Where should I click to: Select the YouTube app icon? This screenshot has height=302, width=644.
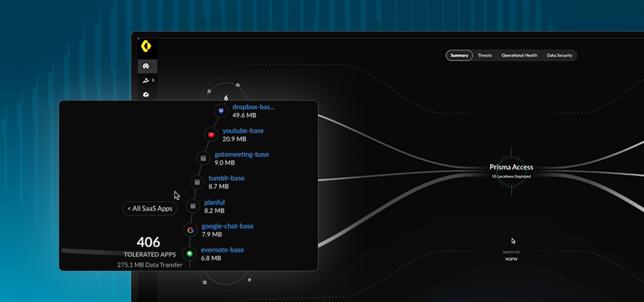211,135
